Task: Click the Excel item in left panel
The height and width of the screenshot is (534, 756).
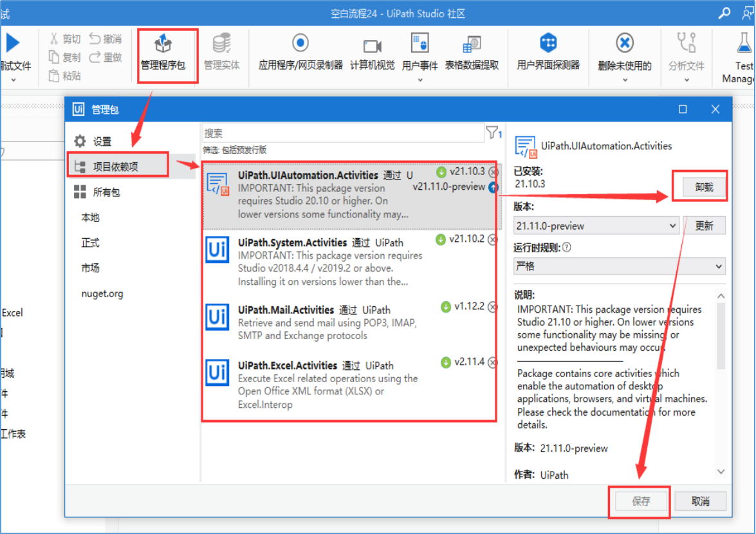Action: pyautogui.click(x=12, y=313)
